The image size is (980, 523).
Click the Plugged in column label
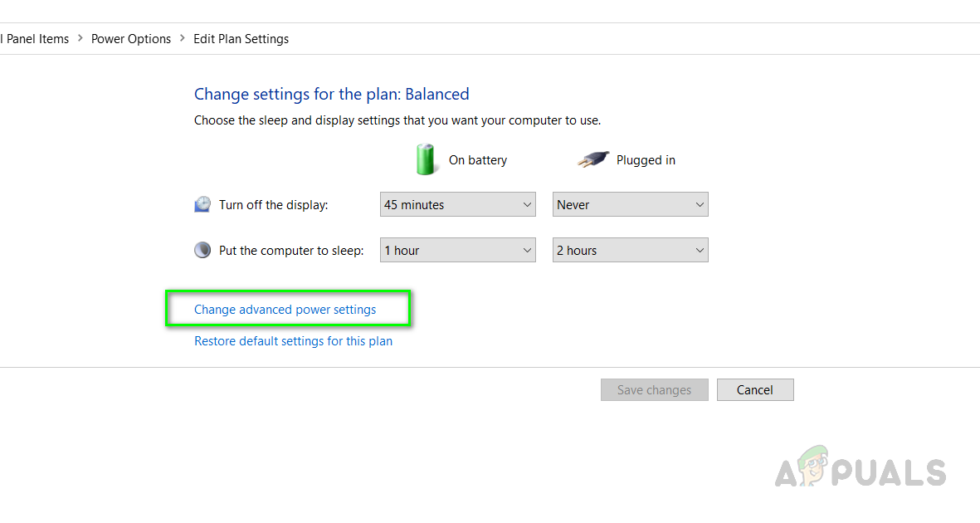tap(646, 160)
